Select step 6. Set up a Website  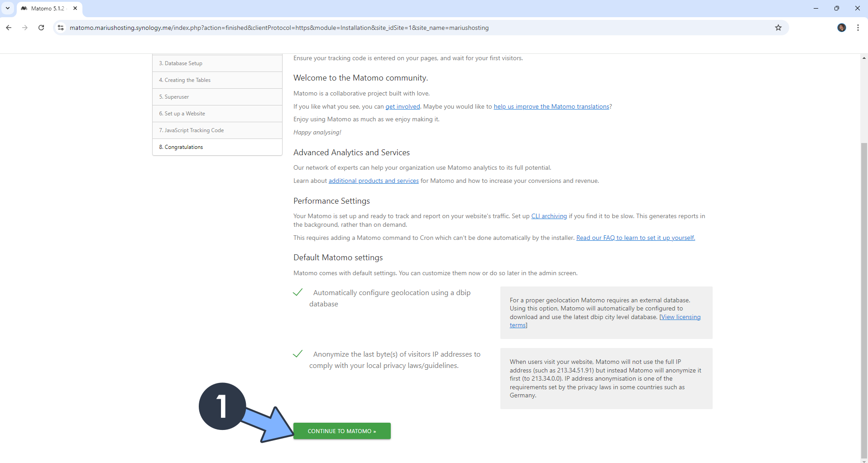pos(217,114)
